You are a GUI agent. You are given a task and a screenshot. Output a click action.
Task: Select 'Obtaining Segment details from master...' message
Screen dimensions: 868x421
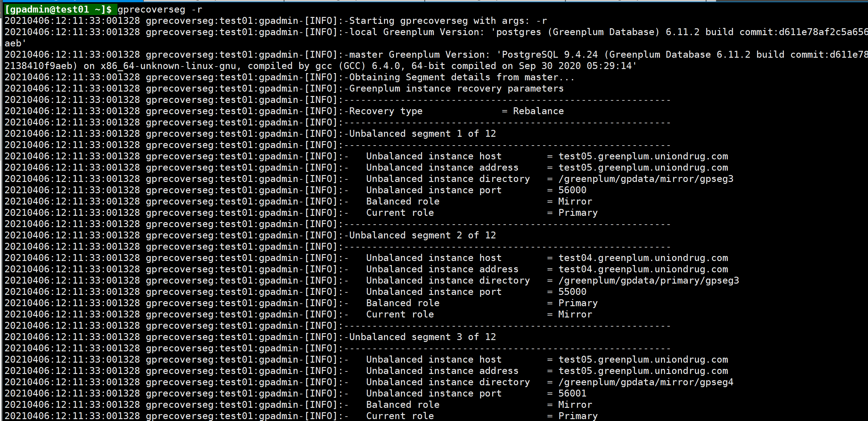462,77
